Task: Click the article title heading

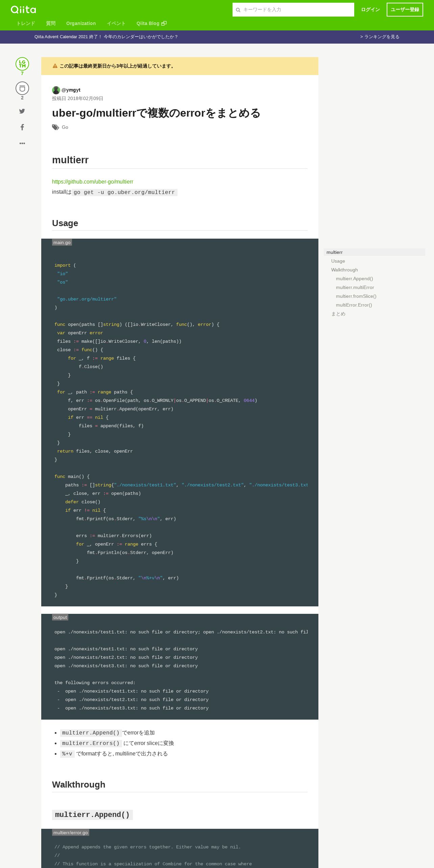Action: click(x=156, y=113)
